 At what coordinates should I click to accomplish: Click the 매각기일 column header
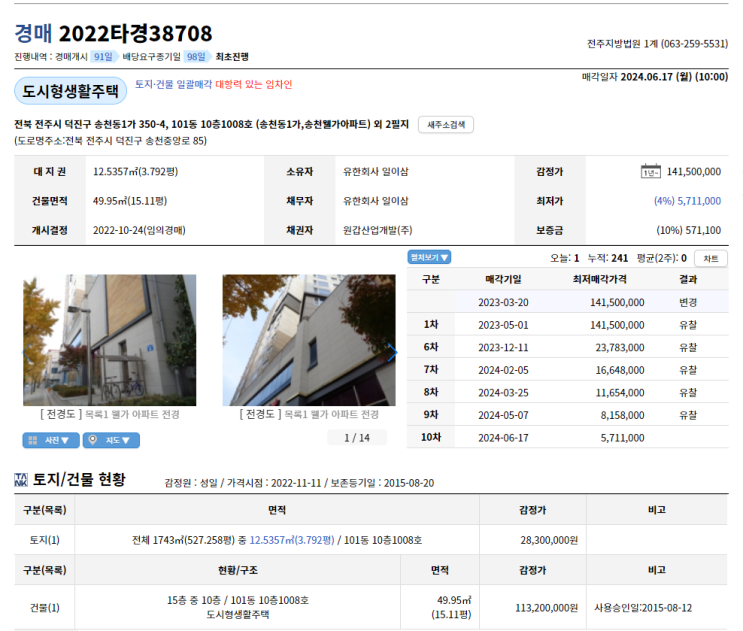coord(503,279)
